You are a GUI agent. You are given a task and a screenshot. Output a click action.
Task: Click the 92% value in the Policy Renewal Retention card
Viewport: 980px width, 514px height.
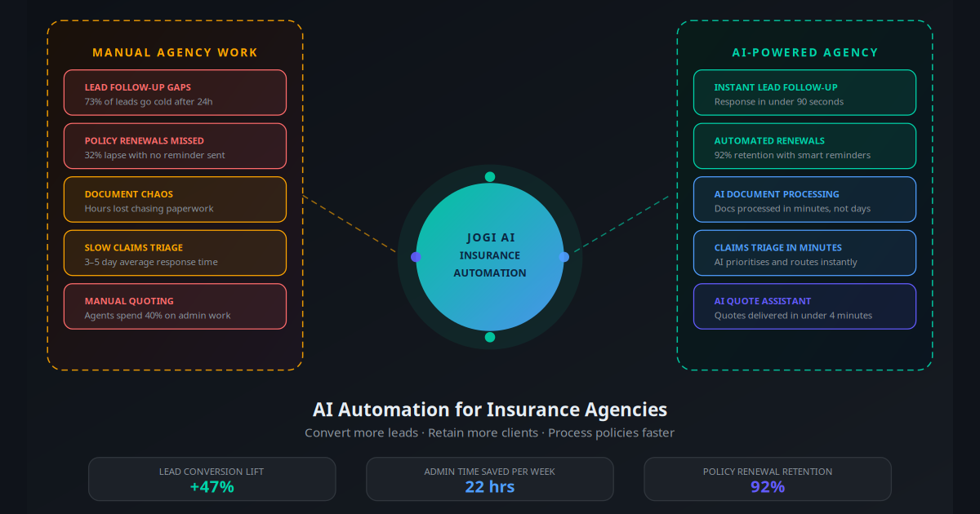click(x=768, y=487)
